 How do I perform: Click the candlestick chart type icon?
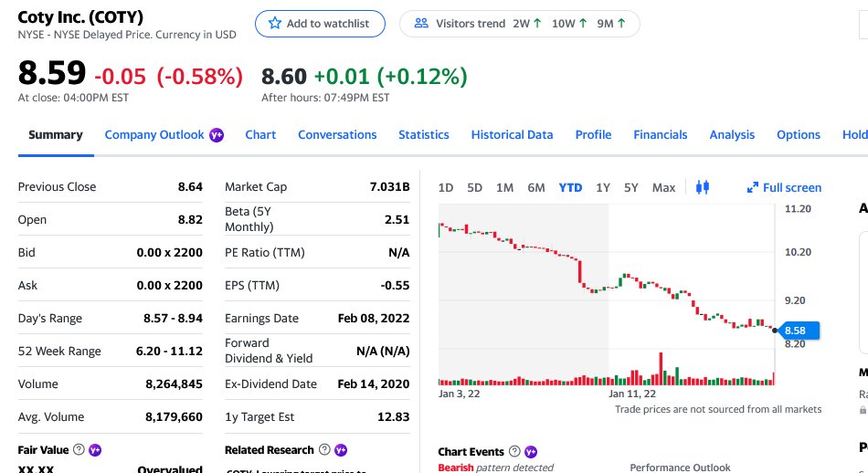(703, 187)
